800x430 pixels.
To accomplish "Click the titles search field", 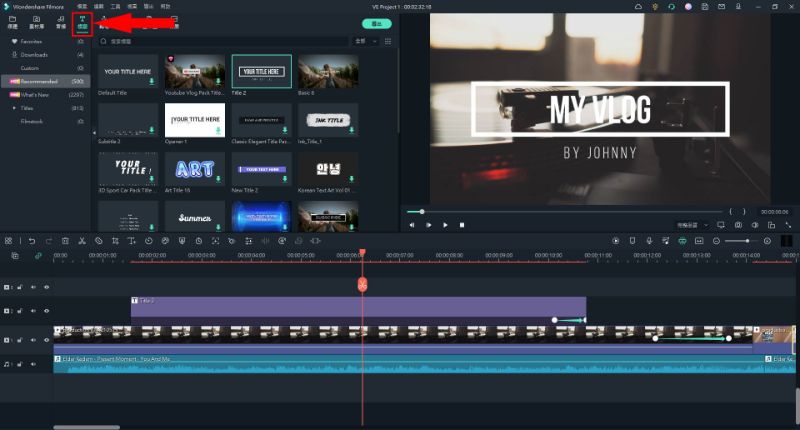I will click(224, 41).
